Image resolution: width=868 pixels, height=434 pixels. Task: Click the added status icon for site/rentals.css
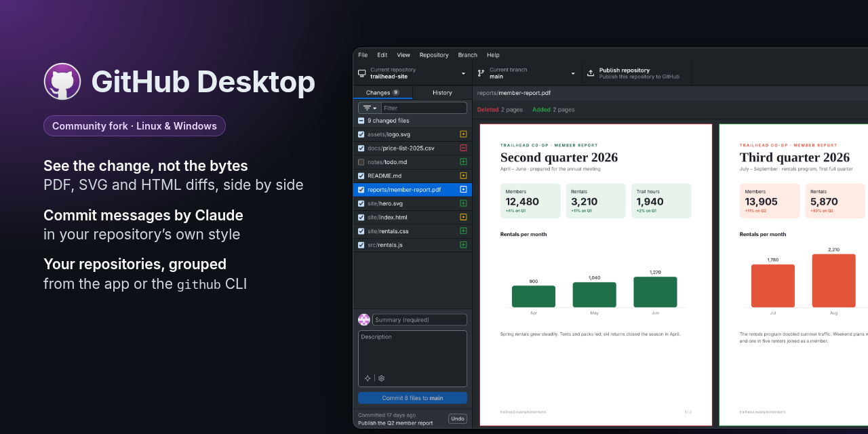click(463, 231)
